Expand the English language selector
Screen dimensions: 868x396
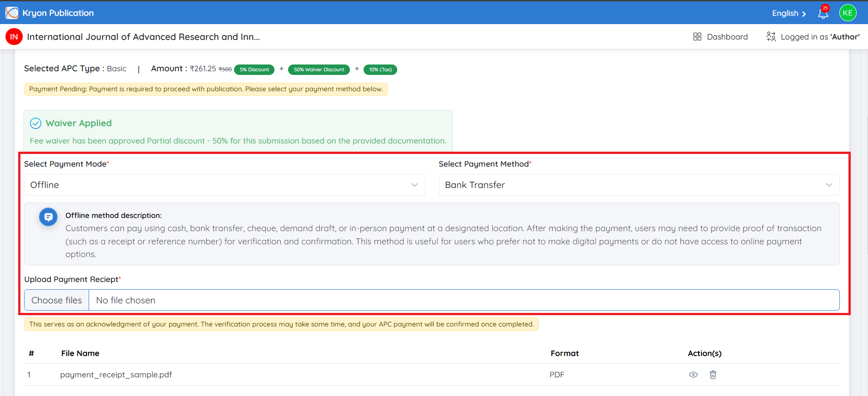(789, 13)
